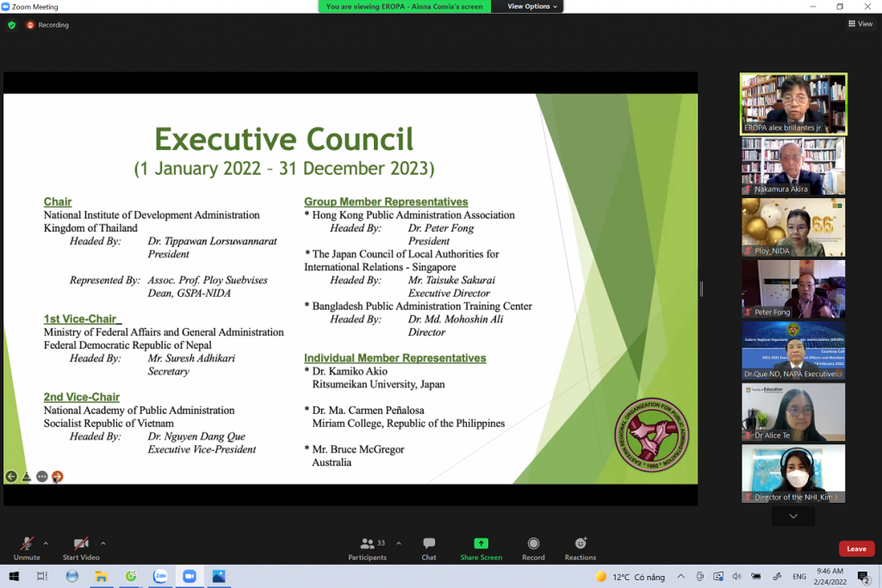882x588 pixels.
Task: Click the volume speaker tray icon
Action: 737,576
